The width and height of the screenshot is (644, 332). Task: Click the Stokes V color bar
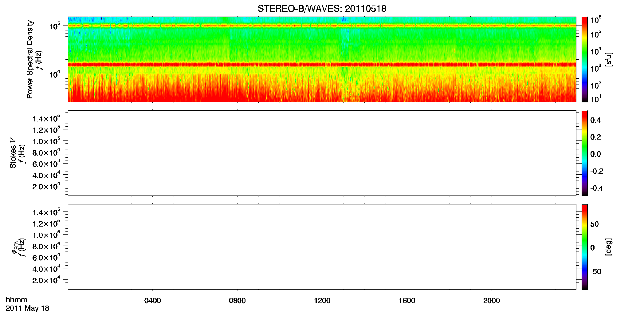(585, 153)
